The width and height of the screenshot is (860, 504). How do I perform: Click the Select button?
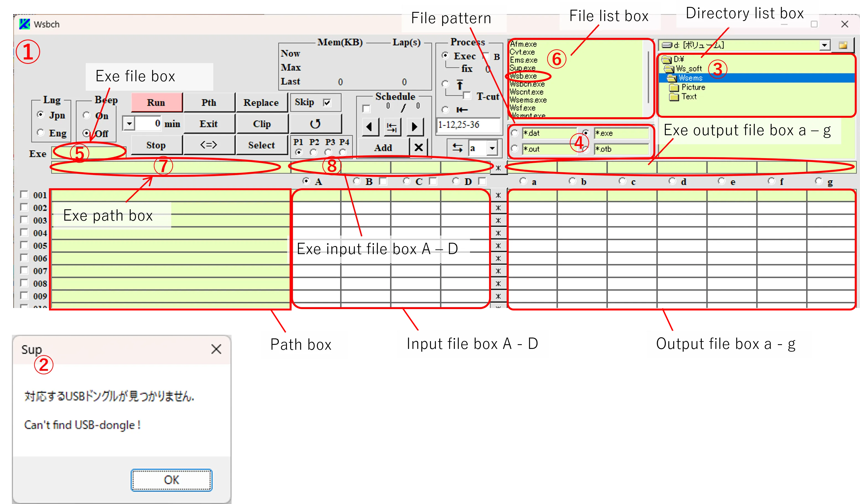262,145
